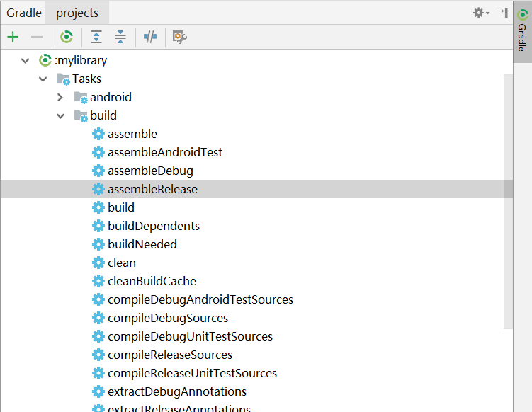Select the build task name under build folder
This screenshot has height=412, width=532.
[121, 207]
